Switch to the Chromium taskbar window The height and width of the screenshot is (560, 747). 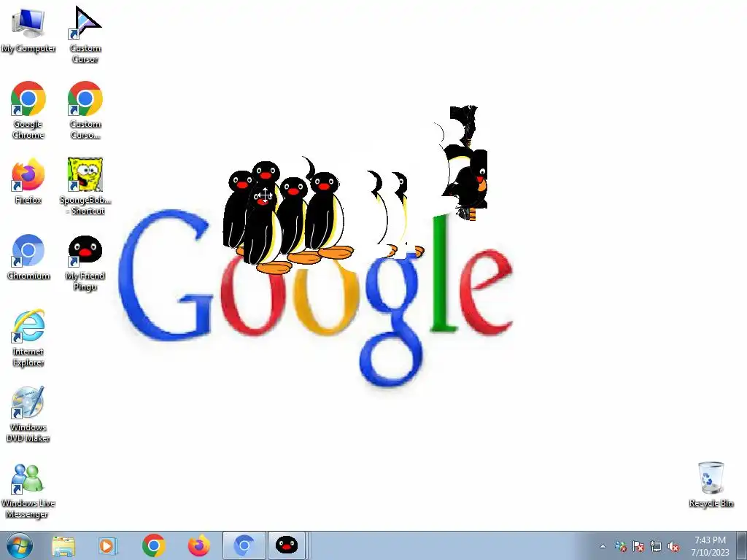pos(244,545)
